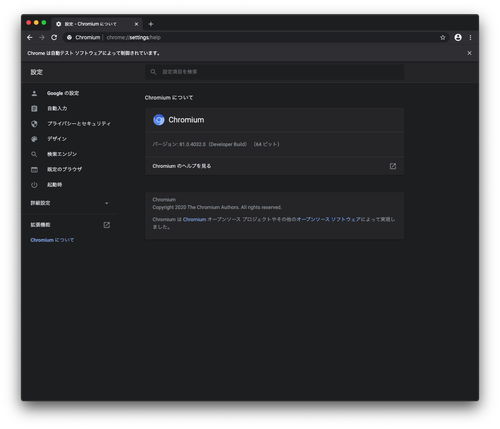Bookmark this page with star icon
Viewport: 500px width, 429px height.
tap(443, 38)
